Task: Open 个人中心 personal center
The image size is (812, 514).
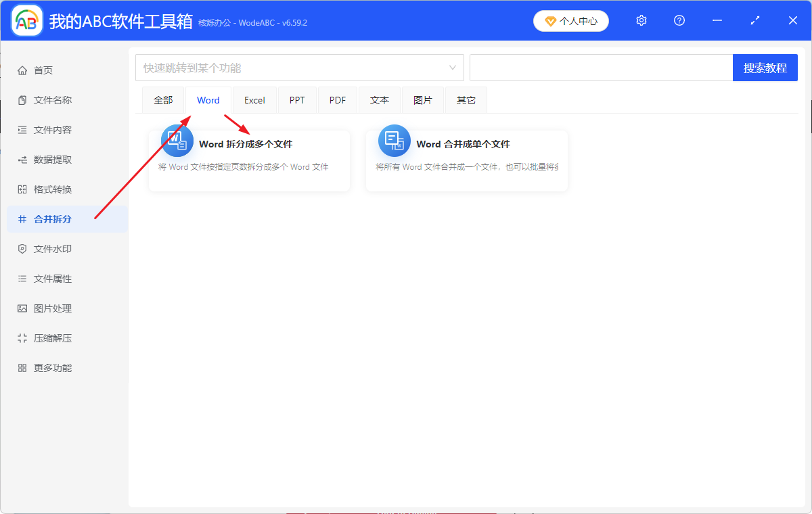Action: coord(570,20)
